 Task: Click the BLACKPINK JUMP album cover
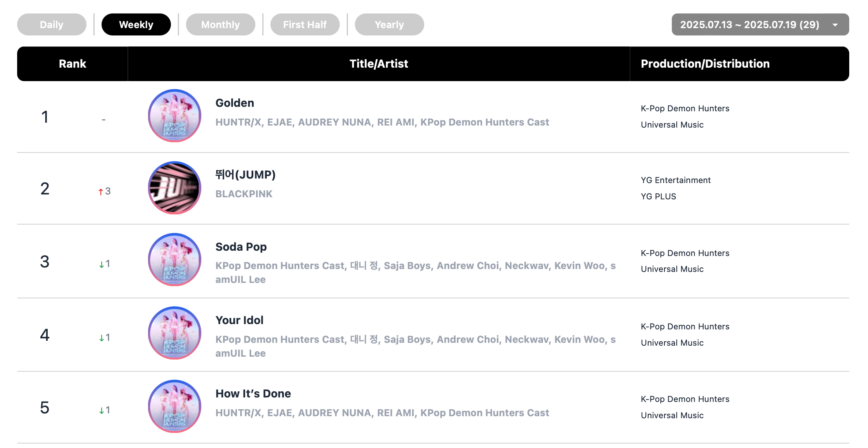175,188
